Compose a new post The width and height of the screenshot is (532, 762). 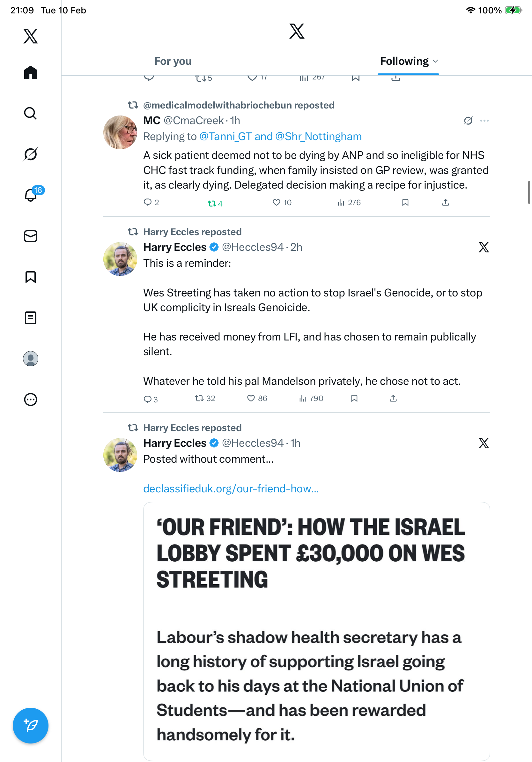[31, 726]
